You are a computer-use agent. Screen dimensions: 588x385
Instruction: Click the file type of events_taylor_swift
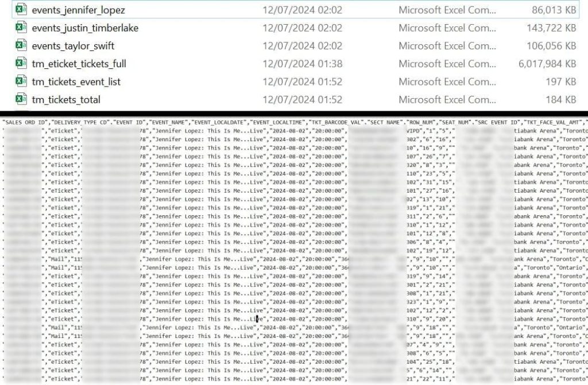click(x=447, y=46)
